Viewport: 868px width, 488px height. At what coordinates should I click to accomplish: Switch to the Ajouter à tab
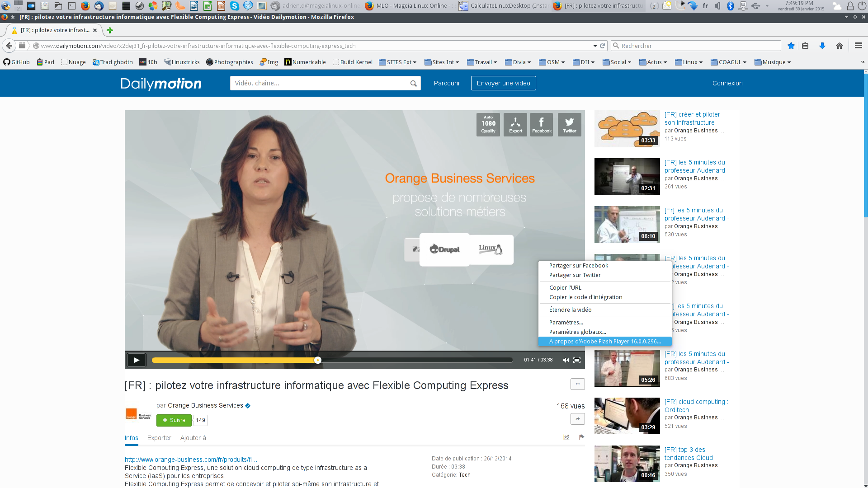point(193,438)
